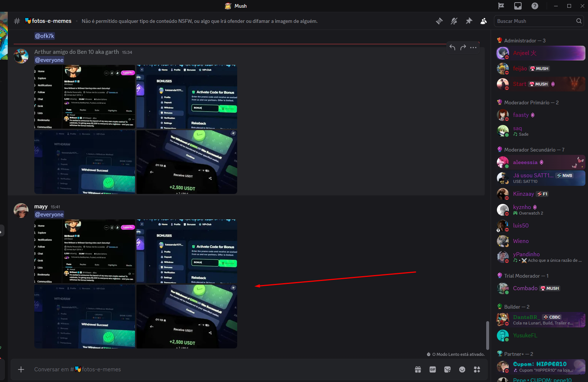This screenshot has height=382, width=588.
Task: Click @everyone mention in Arthur's message
Action: tap(49, 60)
